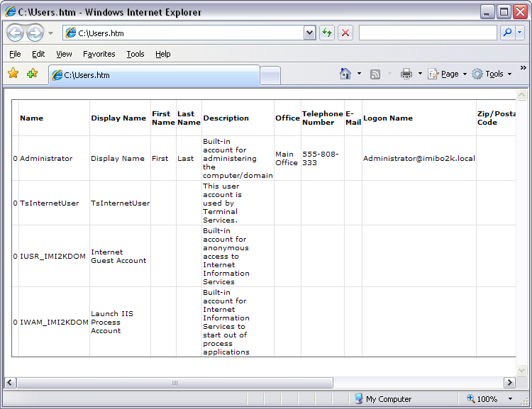Viewport: 532px width, 409px height.
Task: Click the 'Telephone Number' column header
Action: (322, 118)
